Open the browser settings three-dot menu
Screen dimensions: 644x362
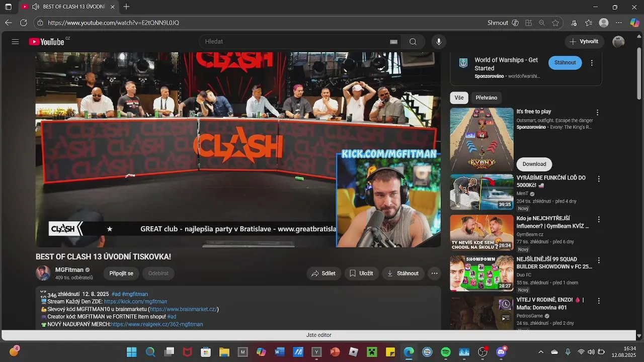[x=619, y=23]
